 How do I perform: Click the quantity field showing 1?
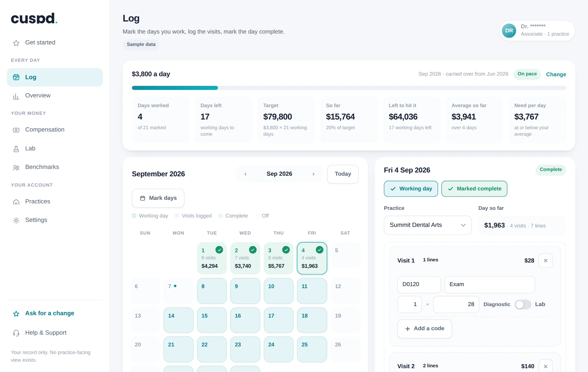pos(410,304)
